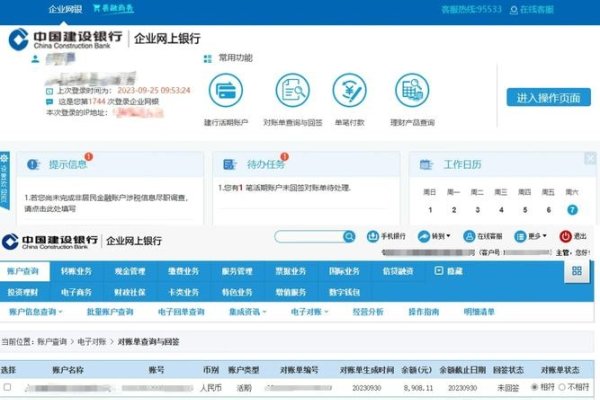
Task: Click the 隐藏 icon in the blue menu
Action: (439, 271)
